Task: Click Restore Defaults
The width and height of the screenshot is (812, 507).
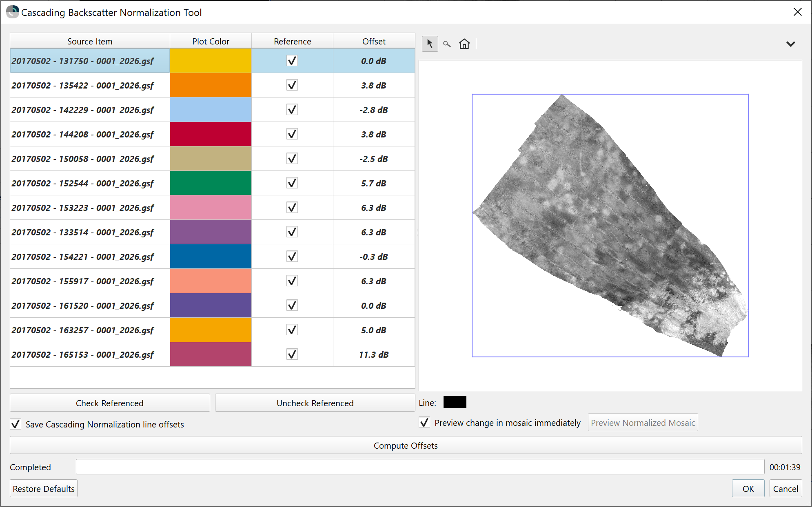Action: [44, 489]
